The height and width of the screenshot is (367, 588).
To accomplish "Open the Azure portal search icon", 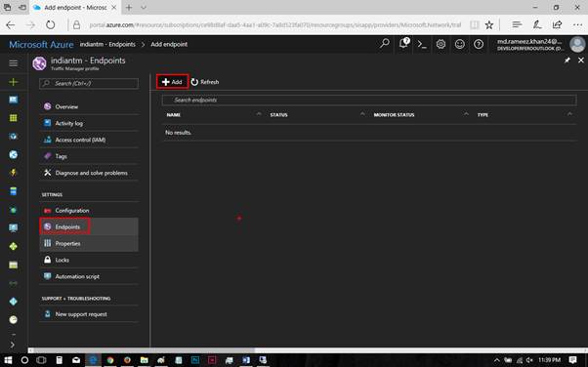I will point(385,44).
